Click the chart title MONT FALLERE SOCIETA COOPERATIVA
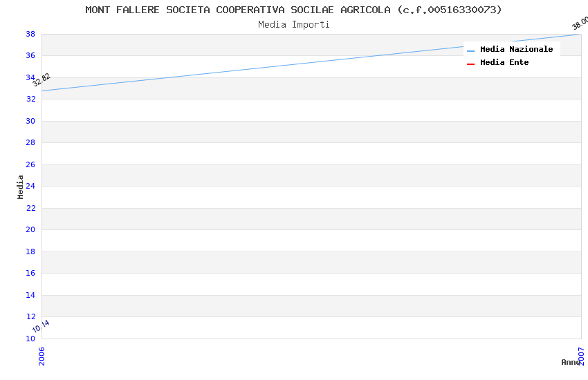This screenshot has width=588, height=380. click(x=294, y=10)
